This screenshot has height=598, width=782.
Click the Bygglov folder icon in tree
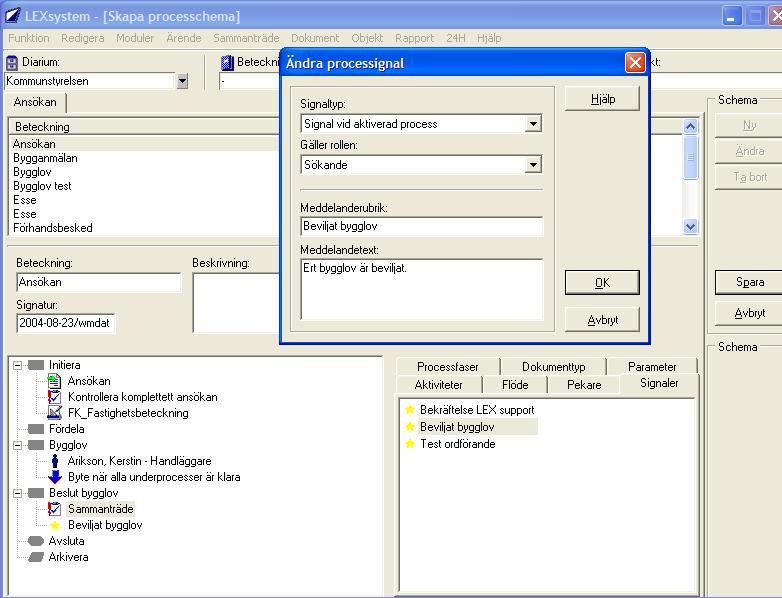(36, 445)
